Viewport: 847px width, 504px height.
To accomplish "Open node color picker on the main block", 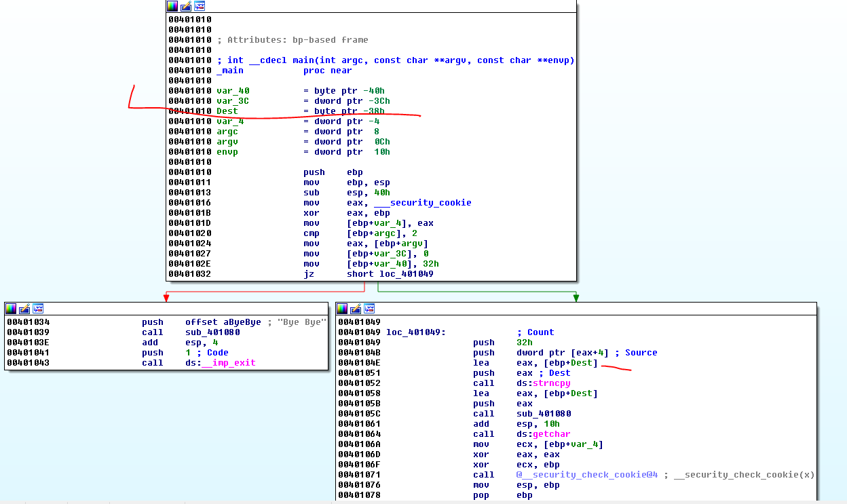I will [172, 6].
